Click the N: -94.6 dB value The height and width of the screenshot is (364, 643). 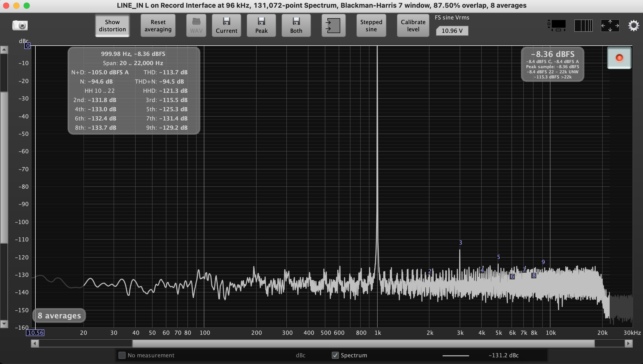(x=96, y=82)
